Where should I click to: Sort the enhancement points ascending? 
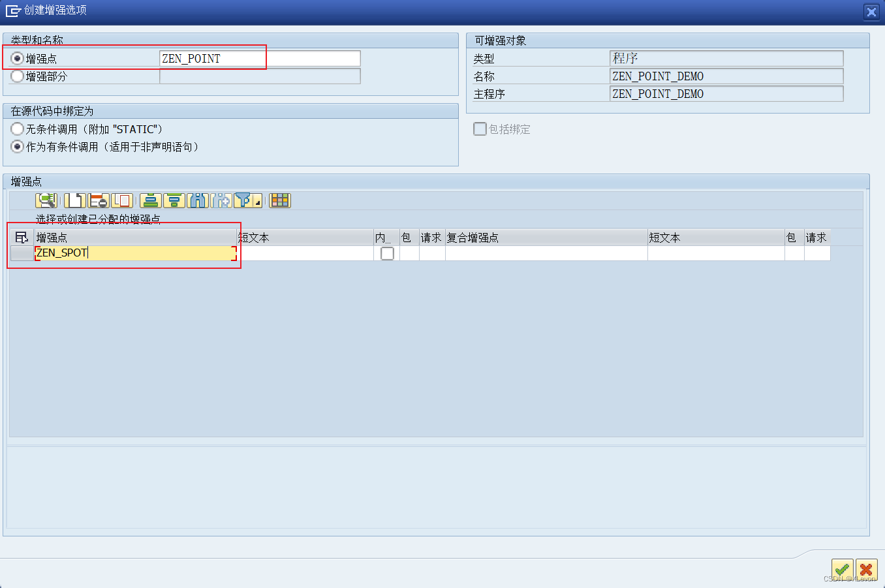151,200
